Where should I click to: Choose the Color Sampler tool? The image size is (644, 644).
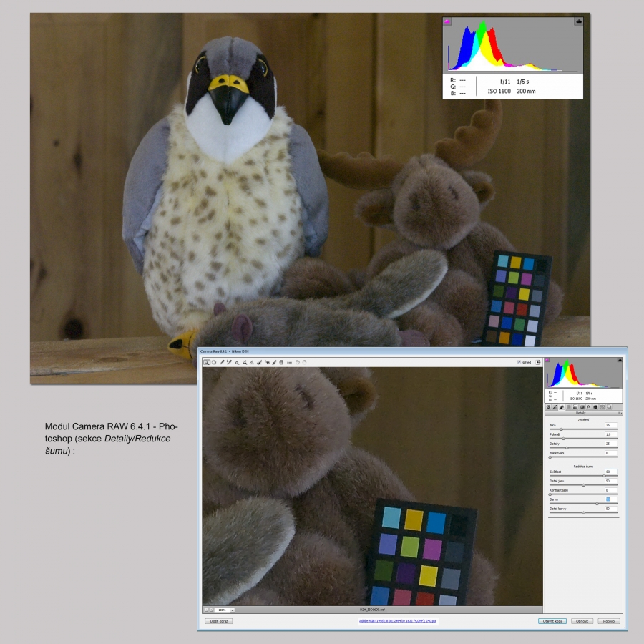click(x=229, y=362)
